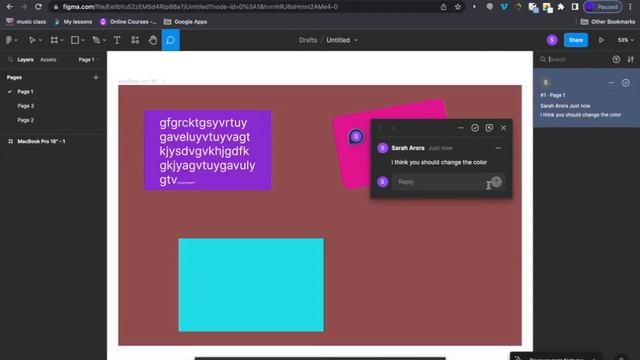Open music class bookmark

[x=26, y=22]
